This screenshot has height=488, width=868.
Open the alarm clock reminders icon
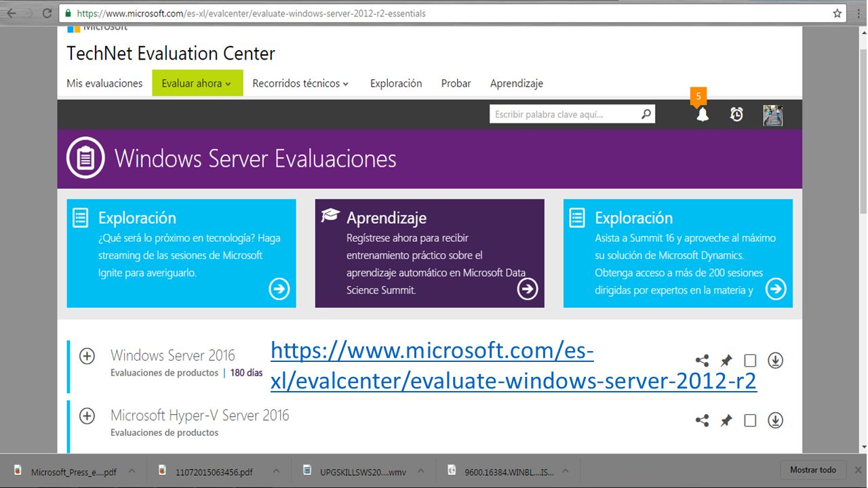tap(736, 115)
